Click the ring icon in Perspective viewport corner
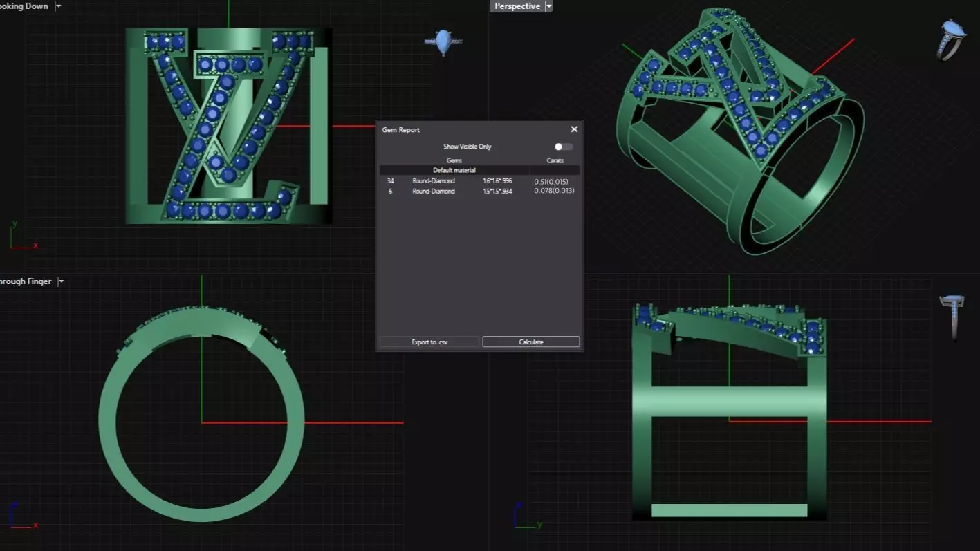The height and width of the screenshot is (551, 980). (x=951, y=40)
